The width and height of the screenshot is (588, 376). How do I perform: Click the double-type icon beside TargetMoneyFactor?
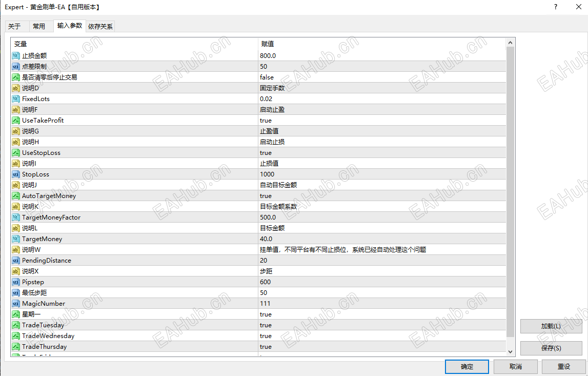pos(16,217)
